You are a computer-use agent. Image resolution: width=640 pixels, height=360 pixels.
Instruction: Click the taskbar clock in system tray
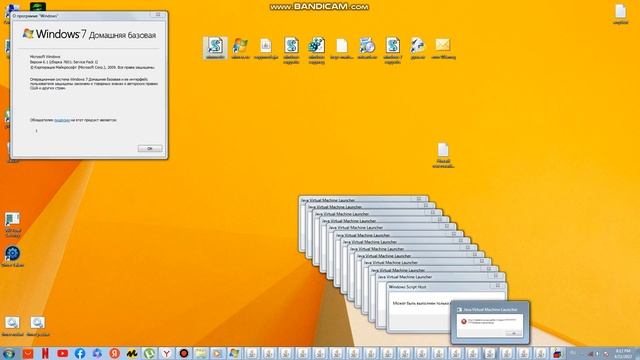tap(623, 353)
